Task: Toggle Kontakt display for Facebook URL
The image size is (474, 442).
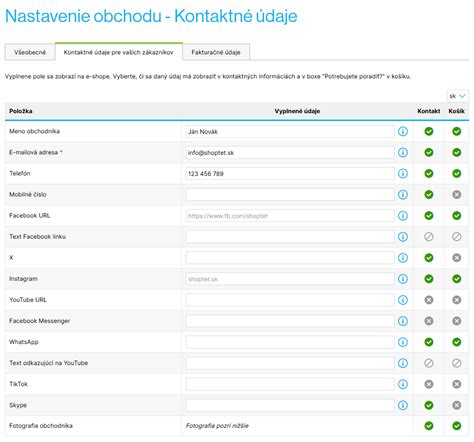Action: point(429,216)
